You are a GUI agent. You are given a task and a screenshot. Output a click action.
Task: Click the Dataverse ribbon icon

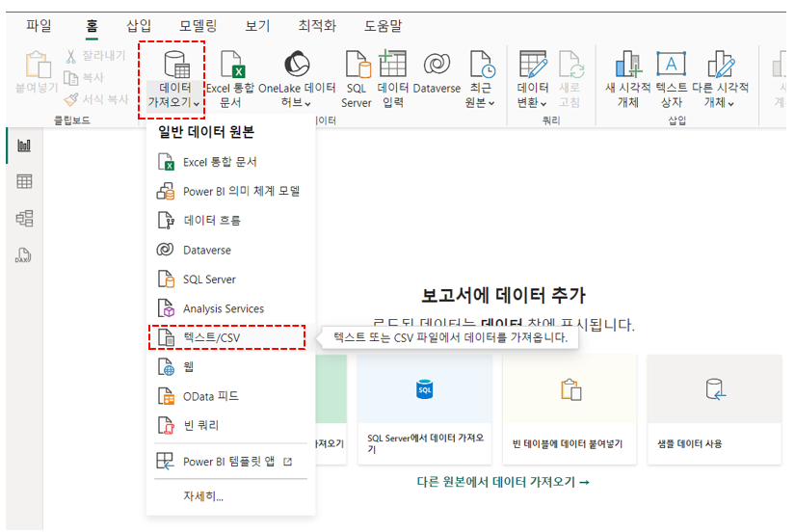pos(437,73)
